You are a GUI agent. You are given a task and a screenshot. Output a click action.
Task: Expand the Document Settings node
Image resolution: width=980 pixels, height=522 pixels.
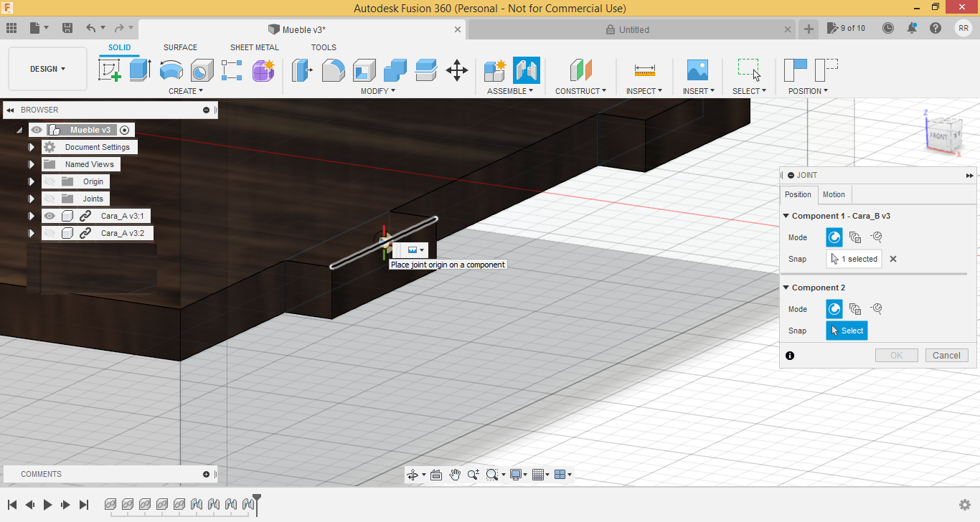point(32,147)
